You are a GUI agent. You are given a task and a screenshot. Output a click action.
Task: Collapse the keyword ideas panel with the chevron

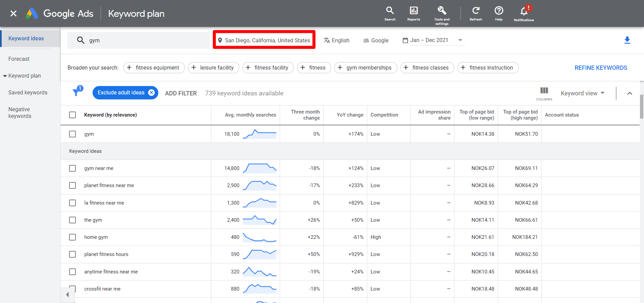(x=630, y=93)
